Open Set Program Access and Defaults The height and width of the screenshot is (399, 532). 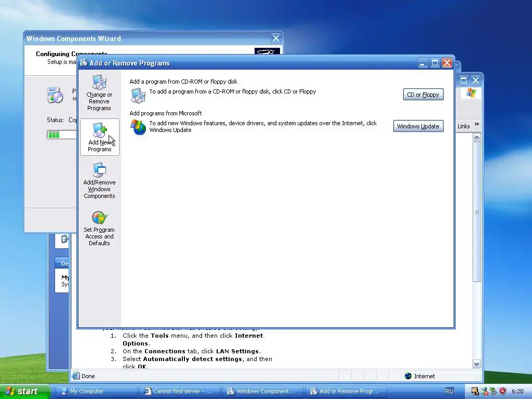99,229
